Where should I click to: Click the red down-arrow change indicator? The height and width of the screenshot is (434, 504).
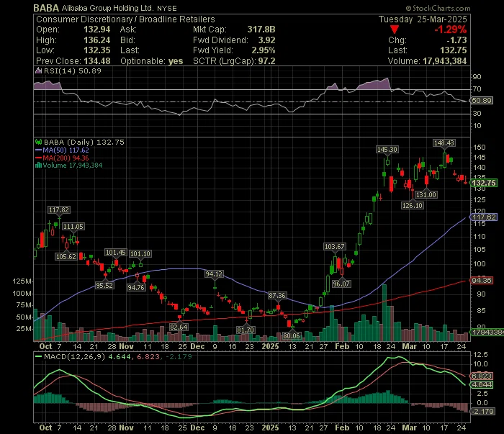395,30
